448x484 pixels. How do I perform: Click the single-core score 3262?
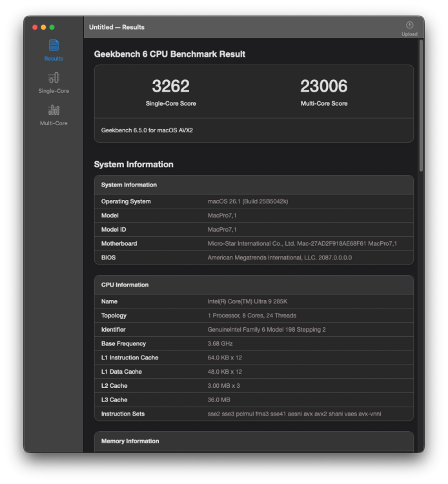point(170,86)
